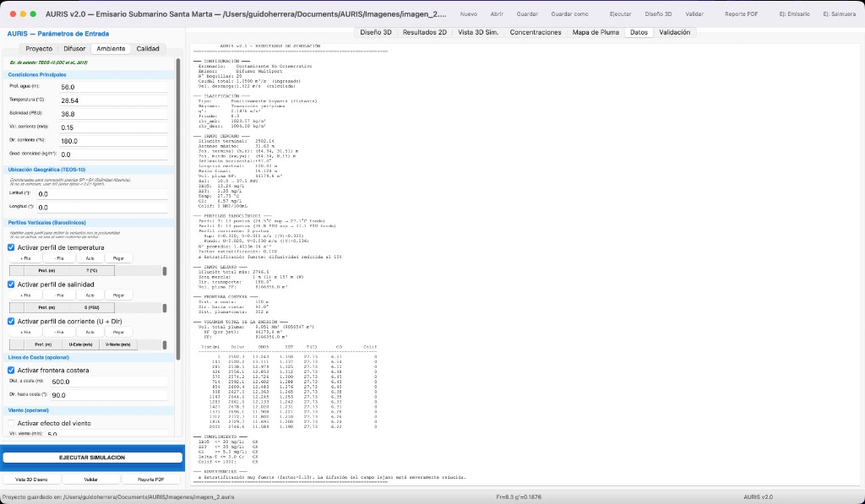Click the Guardar toolbar button

pyautogui.click(x=527, y=14)
